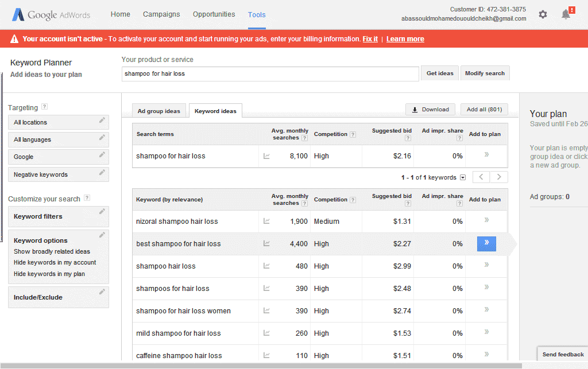This screenshot has width=588, height=369.
Task: Click Hide keywords in my account option
Action: pyautogui.click(x=55, y=262)
